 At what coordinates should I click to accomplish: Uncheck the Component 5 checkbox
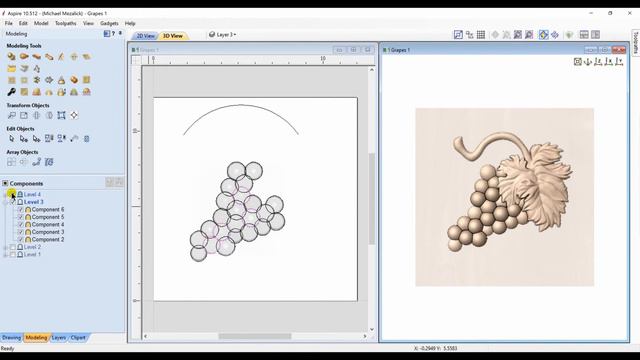tap(20, 217)
